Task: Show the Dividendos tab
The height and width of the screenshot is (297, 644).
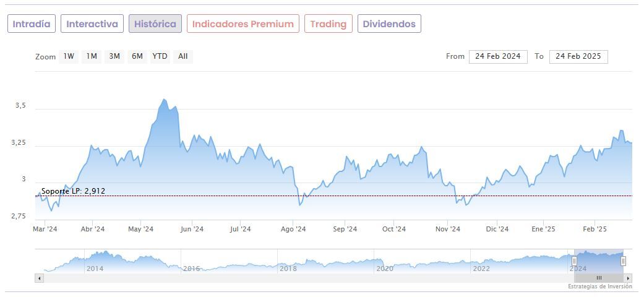Action: coord(389,24)
